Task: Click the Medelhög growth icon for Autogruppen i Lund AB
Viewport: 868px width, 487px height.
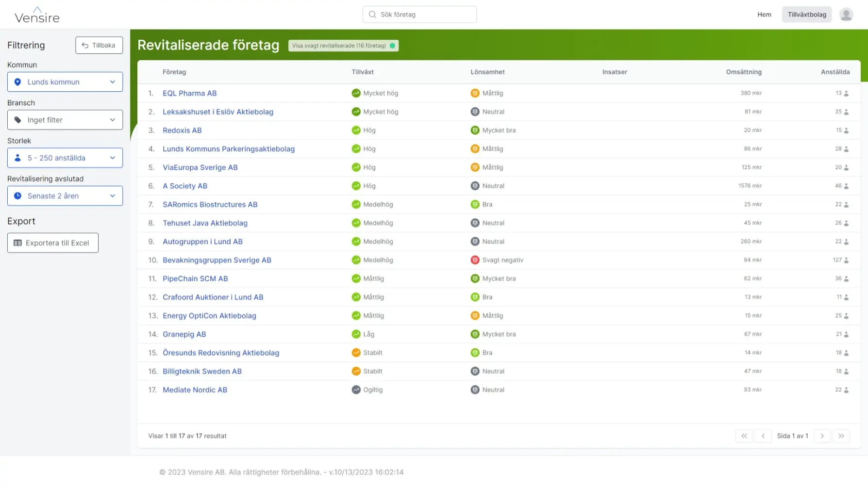Action: (356, 242)
